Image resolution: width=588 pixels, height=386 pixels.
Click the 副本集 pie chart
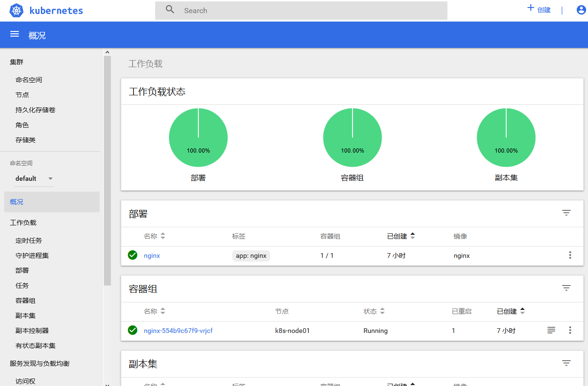coord(506,138)
